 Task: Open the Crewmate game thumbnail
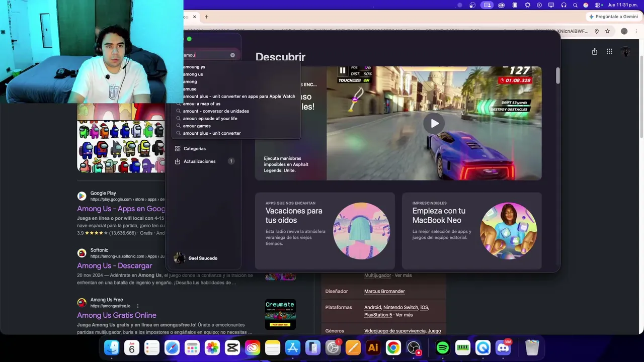click(x=280, y=314)
